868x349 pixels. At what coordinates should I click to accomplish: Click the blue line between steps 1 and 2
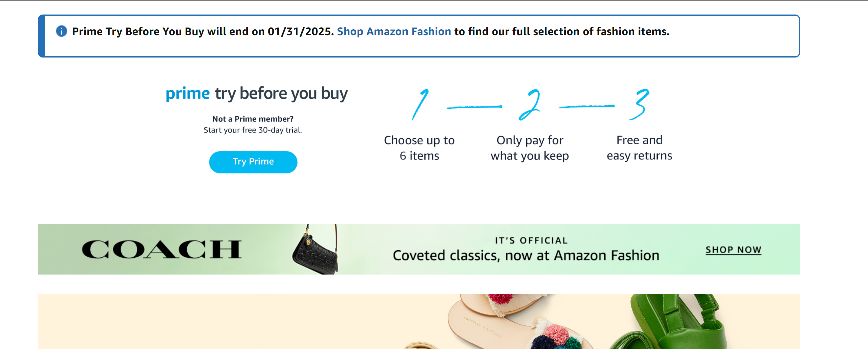(475, 107)
